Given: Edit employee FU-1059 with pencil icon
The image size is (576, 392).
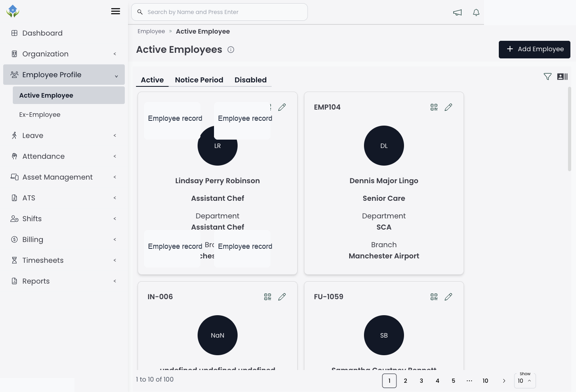Looking at the screenshot, I should 448,297.
